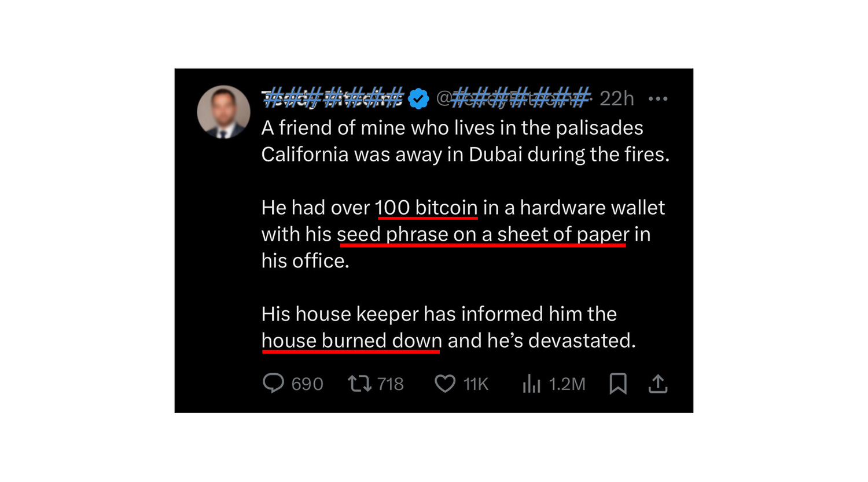Click the underlined "house burned down" text
Viewport: 868px width, 482px height.
(351, 340)
